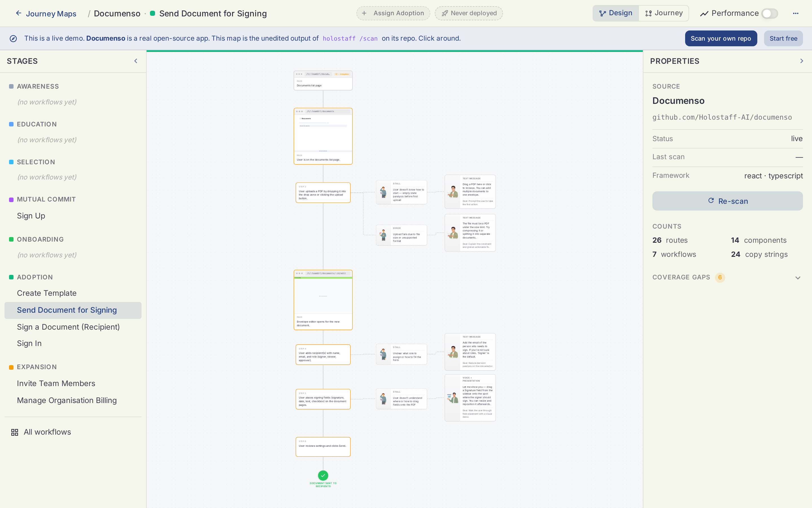Screen dimensions: 812x508
Task: Click the react · typescript framework value
Action: tap(773, 176)
